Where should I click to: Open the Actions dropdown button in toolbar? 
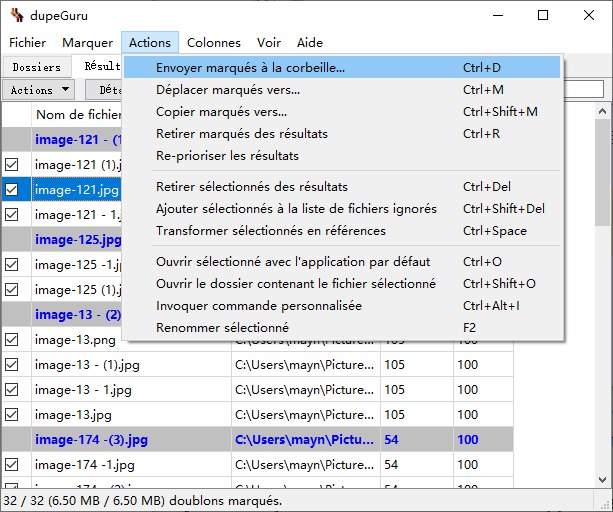[40, 90]
